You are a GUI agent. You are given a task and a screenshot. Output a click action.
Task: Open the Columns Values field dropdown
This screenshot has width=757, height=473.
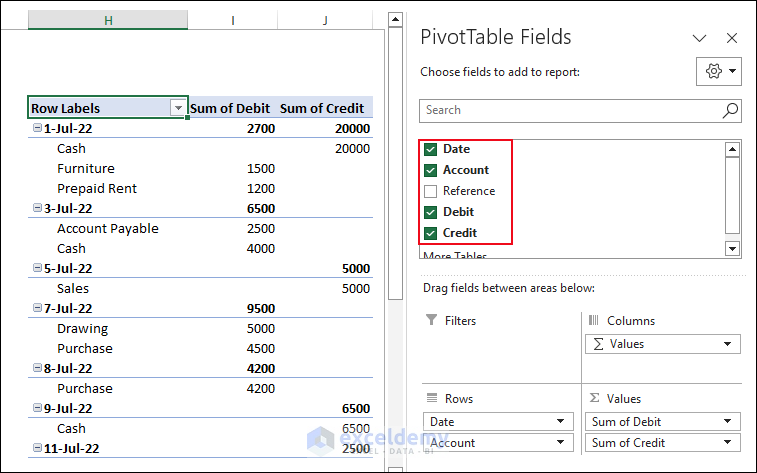(x=729, y=344)
